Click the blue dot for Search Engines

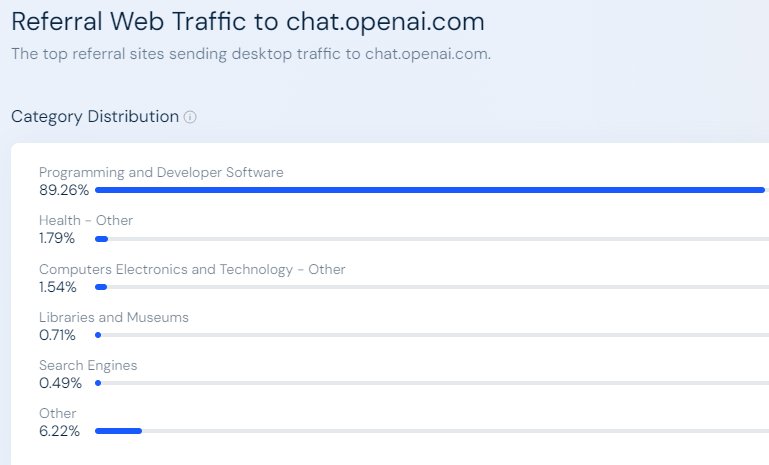point(98,382)
